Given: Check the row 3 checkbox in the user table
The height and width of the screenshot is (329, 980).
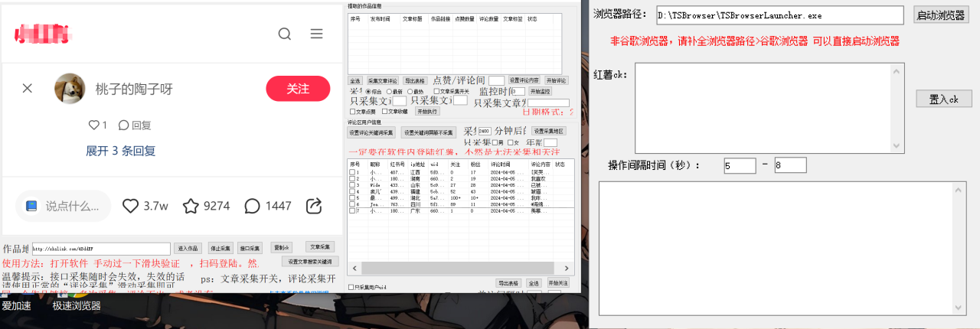Looking at the screenshot, I should click(x=353, y=185).
